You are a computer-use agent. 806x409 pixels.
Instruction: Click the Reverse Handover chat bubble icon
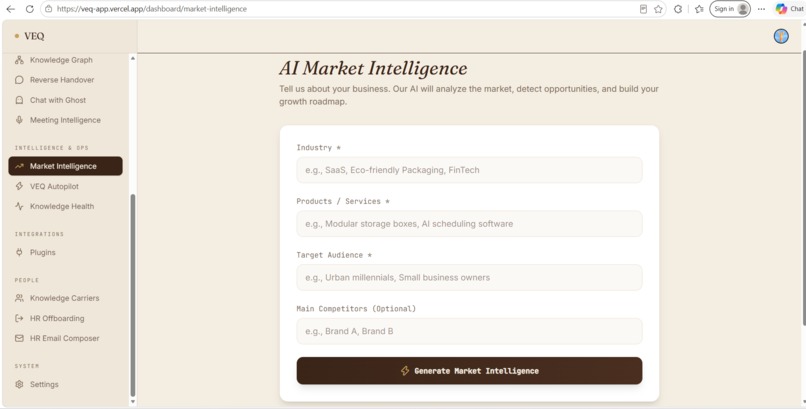tap(19, 80)
